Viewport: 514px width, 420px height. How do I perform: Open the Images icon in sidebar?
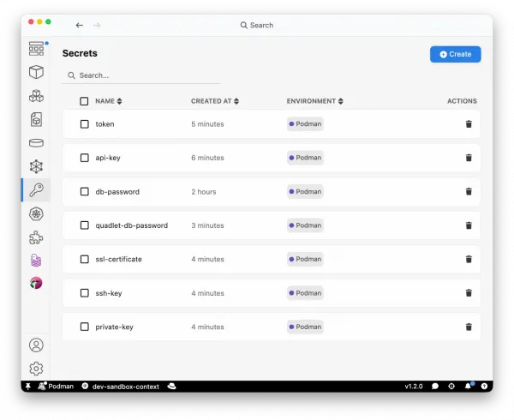[x=36, y=119]
